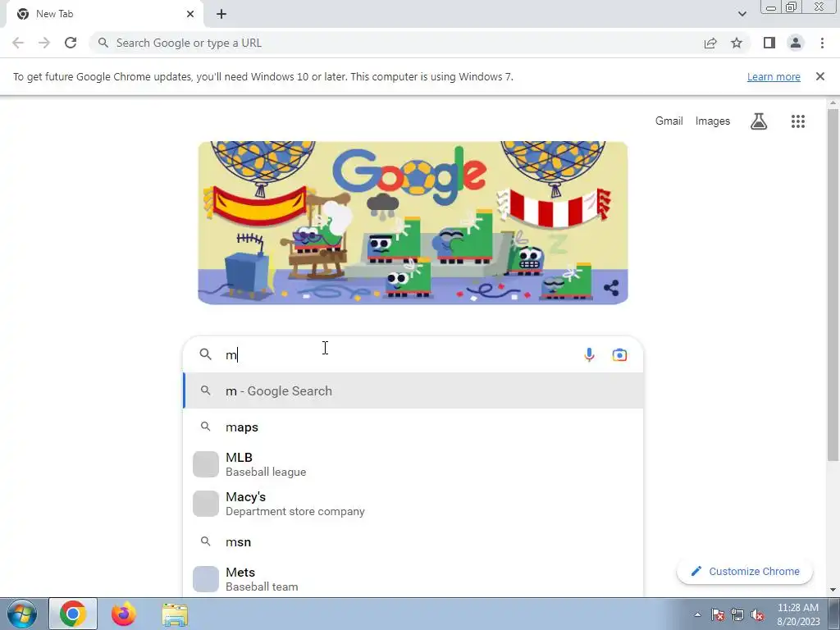
Task: Click the Customize Chrome button
Action: pos(745,571)
